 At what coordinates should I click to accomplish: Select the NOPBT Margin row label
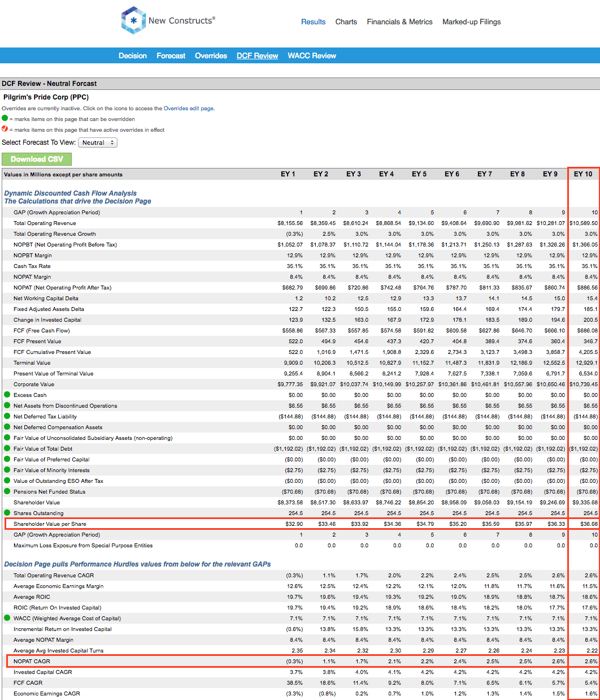click(33, 256)
